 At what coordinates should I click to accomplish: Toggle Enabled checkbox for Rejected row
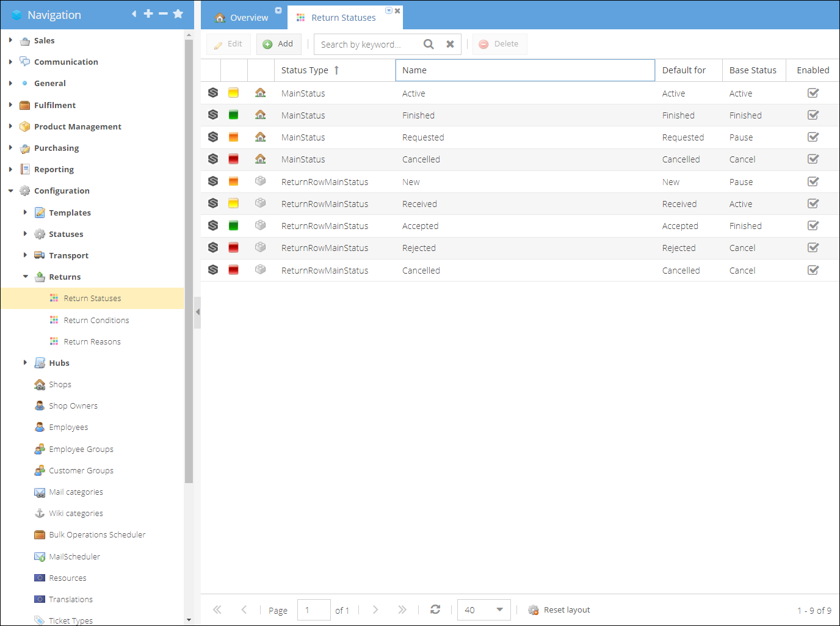[x=813, y=247]
